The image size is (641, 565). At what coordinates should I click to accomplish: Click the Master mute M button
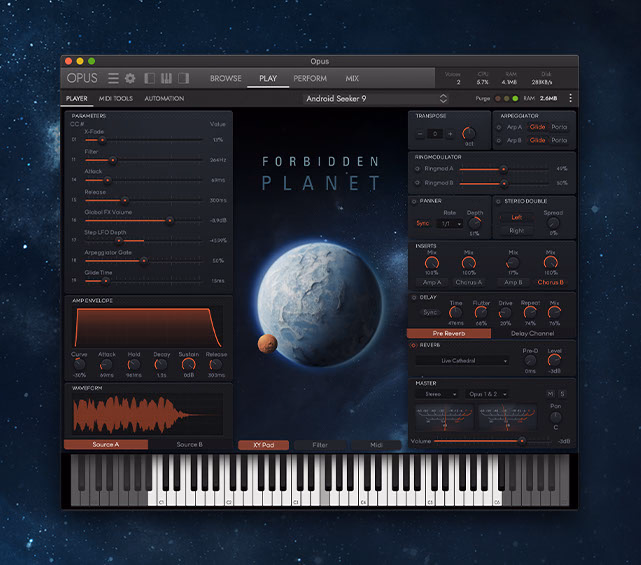pos(550,394)
